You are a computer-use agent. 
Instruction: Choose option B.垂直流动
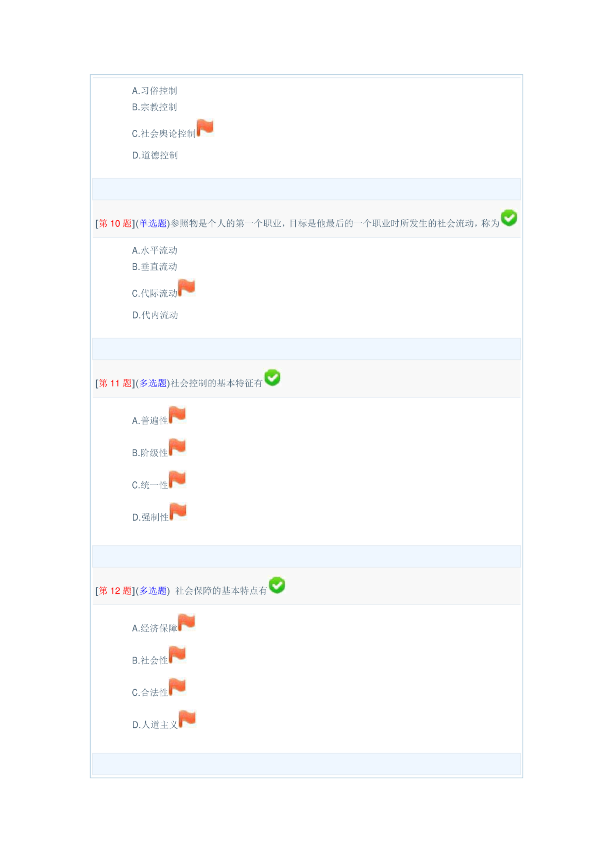coord(155,266)
